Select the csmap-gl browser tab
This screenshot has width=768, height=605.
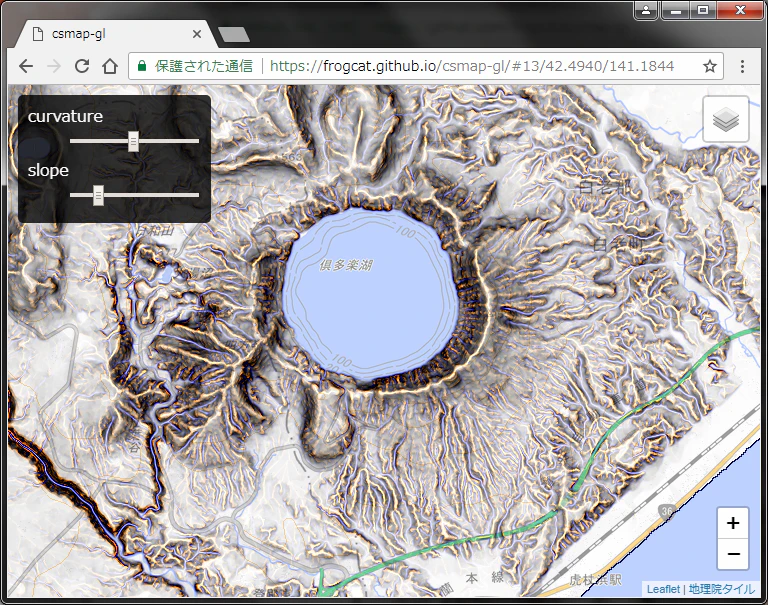(x=115, y=34)
